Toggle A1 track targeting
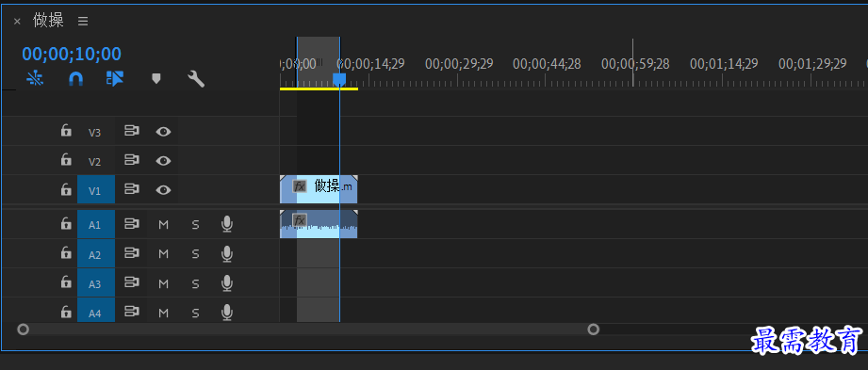This screenshot has height=370, width=868. [x=96, y=225]
